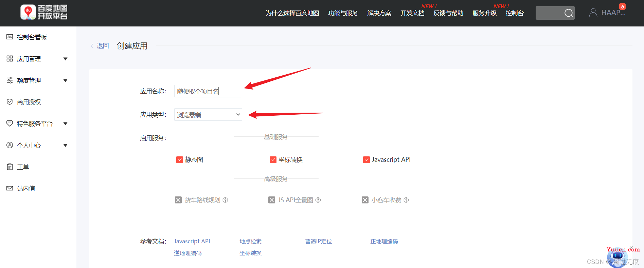Screen dimensions: 644x268
Task: Uncheck the 静态图 service checkbox
Action: coord(180,160)
